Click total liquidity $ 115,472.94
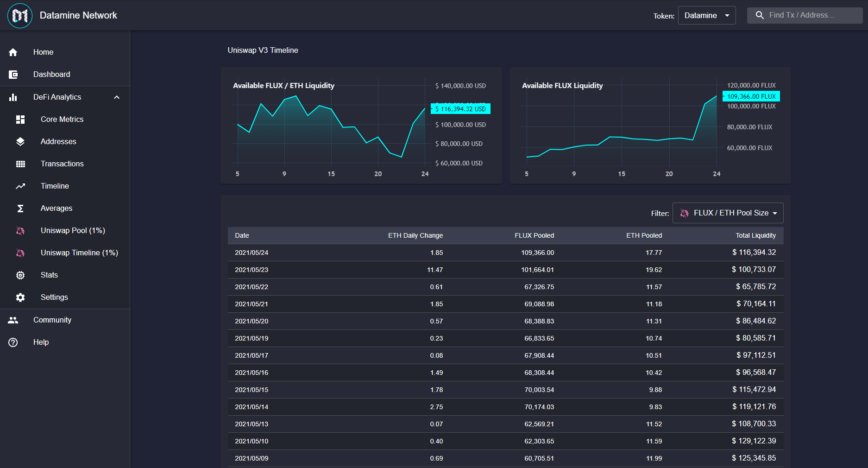The height and width of the screenshot is (468, 868). [x=754, y=390]
